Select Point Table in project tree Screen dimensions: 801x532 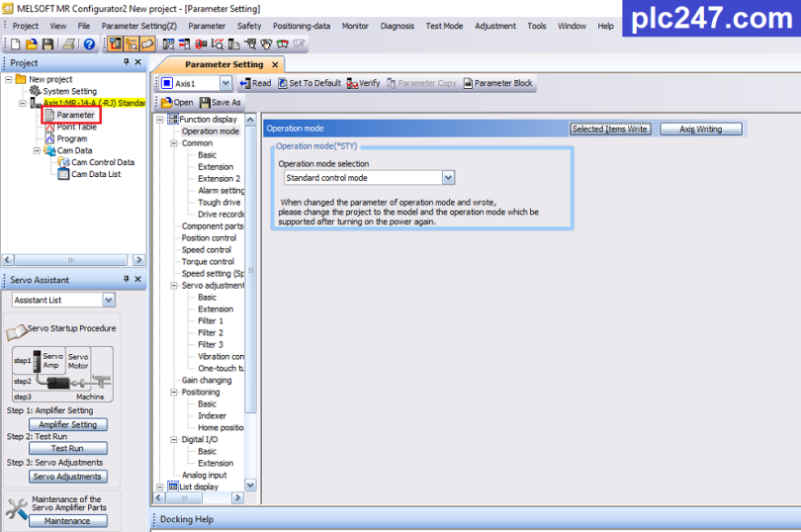click(76, 127)
